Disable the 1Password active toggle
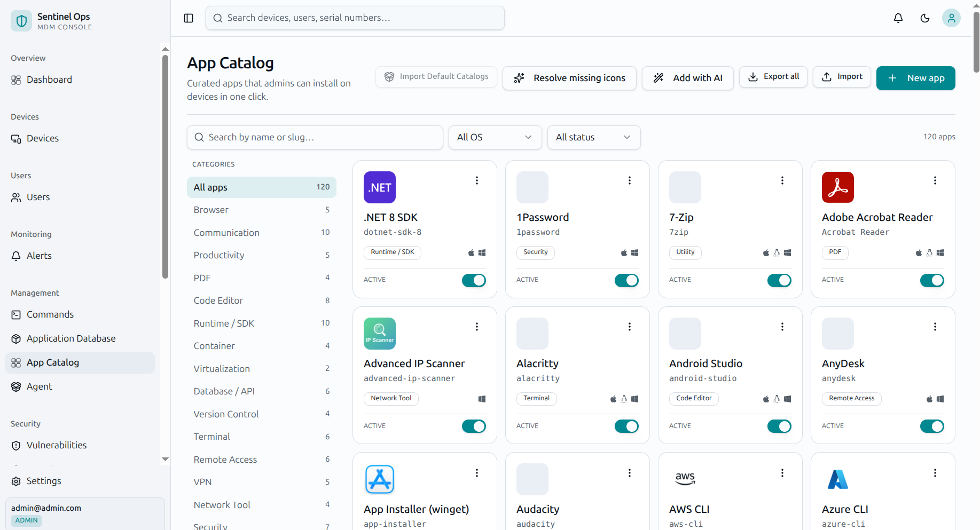The image size is (980, 530). (x=626, y=280)
